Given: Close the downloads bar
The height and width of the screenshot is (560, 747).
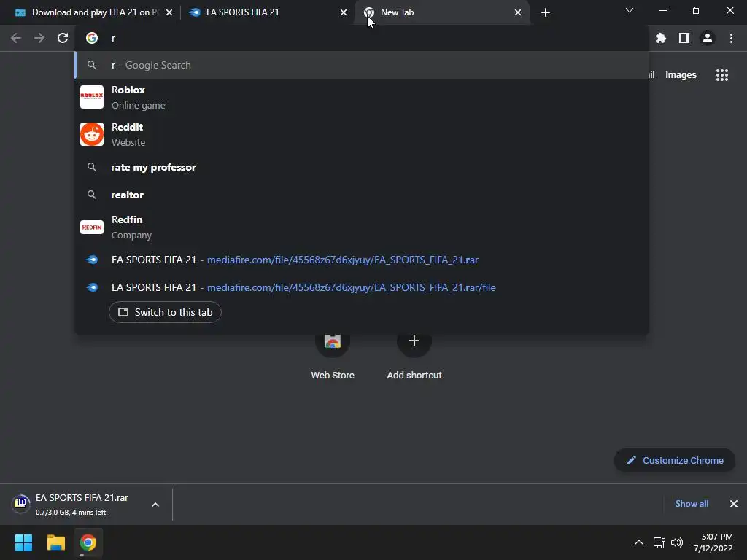Looking at the screenshot, I should pos(734,504).
